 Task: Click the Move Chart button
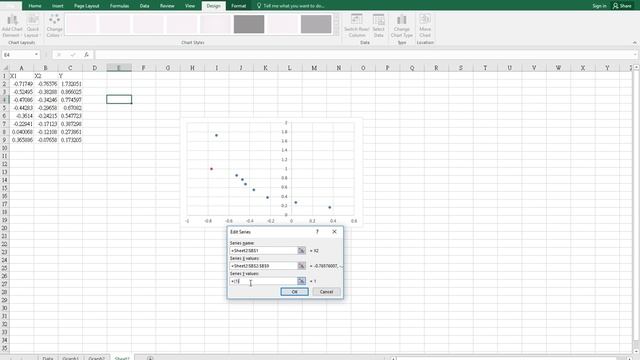[425, 26]
